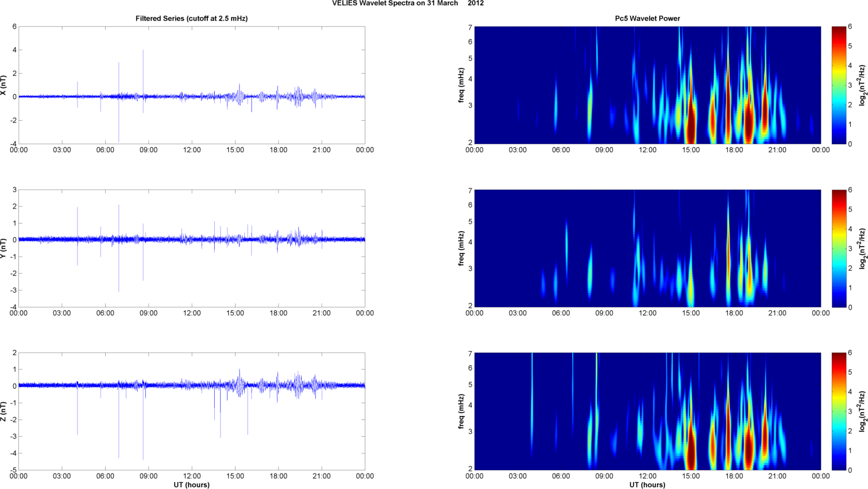
Task: Select the 'Filtered Series (cutoff at 2.5 mHz)' heading
Action: 191,18
